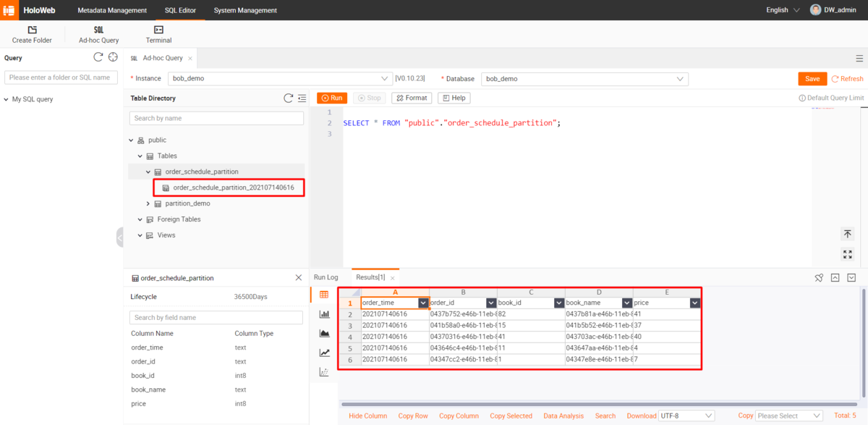Switch to scatter chart result view
868x425 pixels.
[x=324, y=371]
